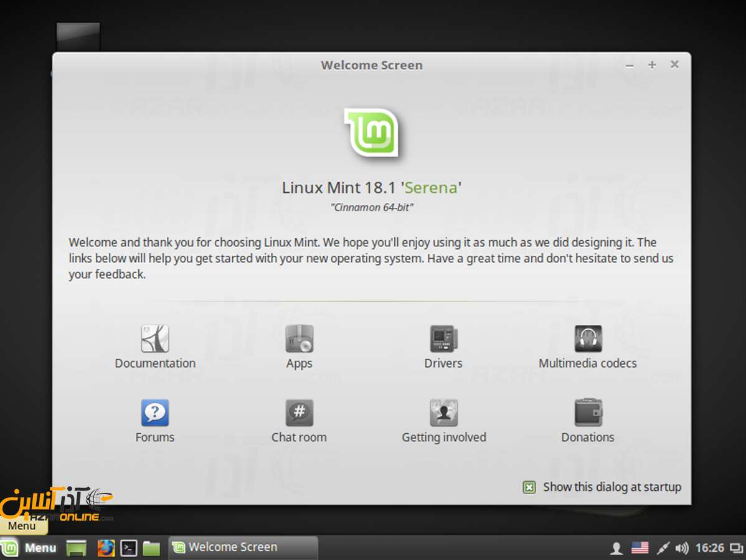The height and width of the screenshot is (560, 746).
Task: Click the Donations wallet icon
Action: click(588, 413)
